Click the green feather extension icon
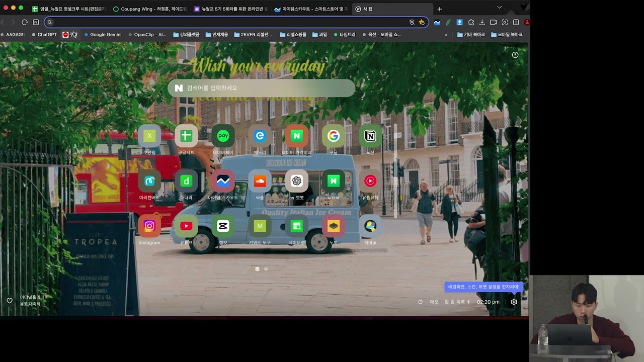Image resolution: width=644 pixels, height=362 pixels. pyautogui.click(x=448, y=22)
